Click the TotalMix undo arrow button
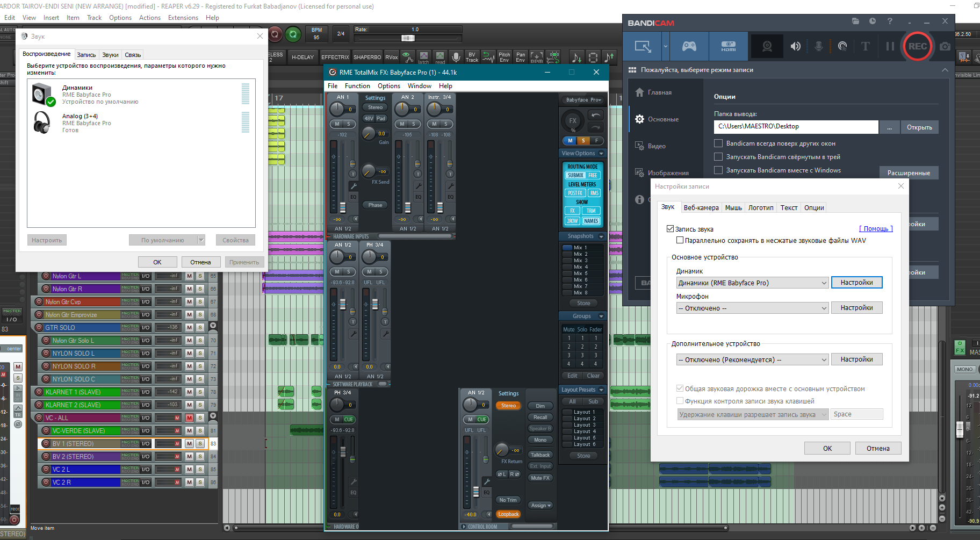 click(596, 115)
